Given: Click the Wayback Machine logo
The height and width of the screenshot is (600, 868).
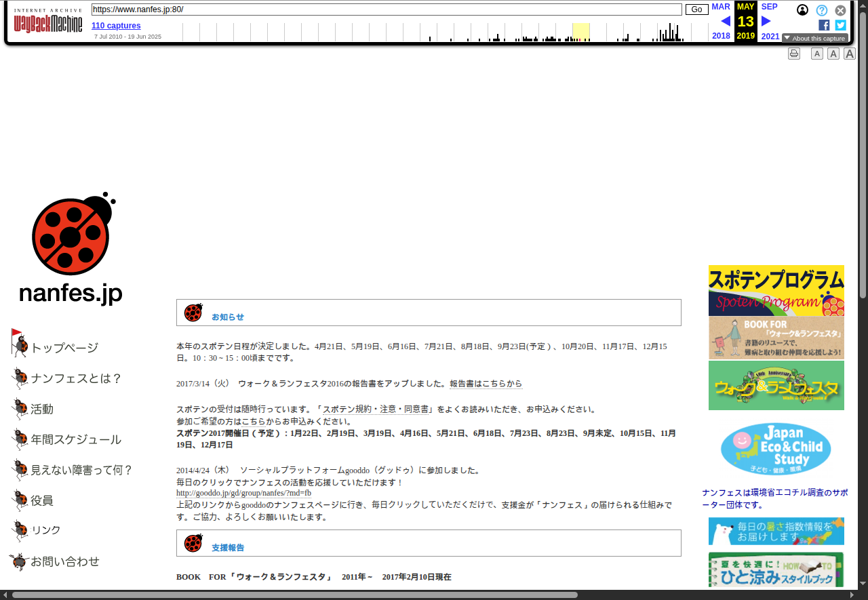Looking at the screenshot, I should coord(47,22).
